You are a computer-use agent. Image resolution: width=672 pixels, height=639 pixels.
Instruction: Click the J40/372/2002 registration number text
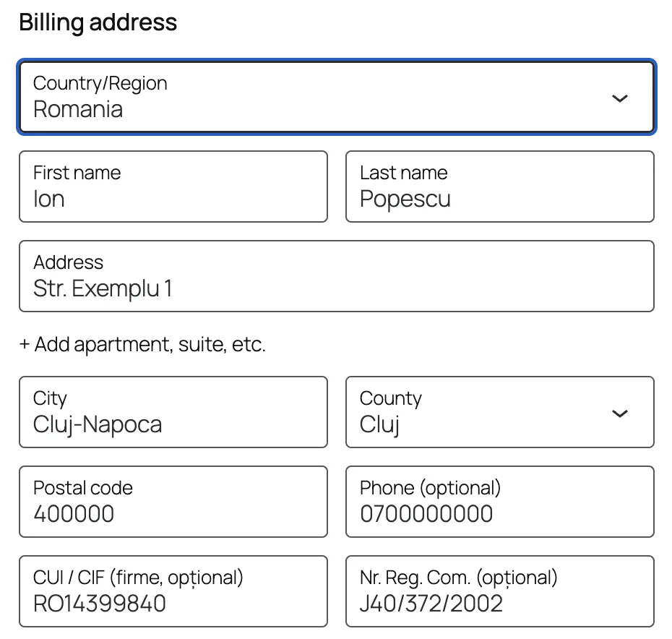(x=431, y=604)
